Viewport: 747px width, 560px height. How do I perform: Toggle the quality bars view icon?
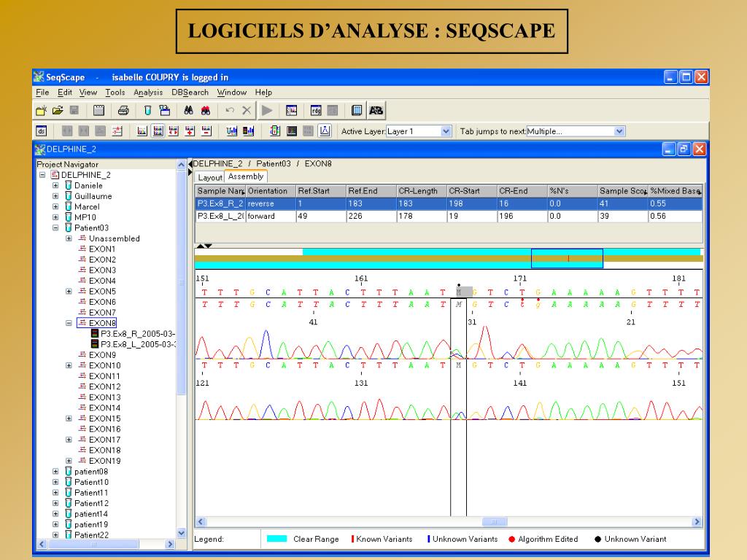coord(232,131)
